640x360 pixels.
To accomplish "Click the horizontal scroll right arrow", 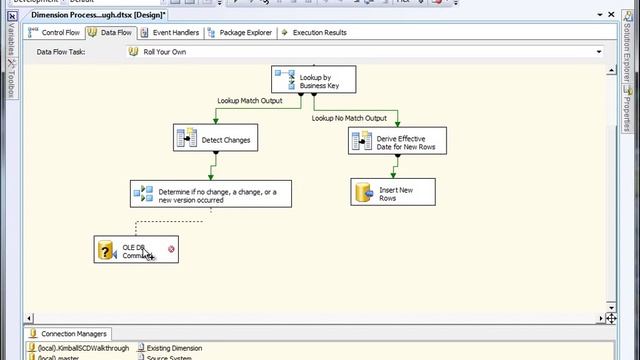I will tap(601, 318).
